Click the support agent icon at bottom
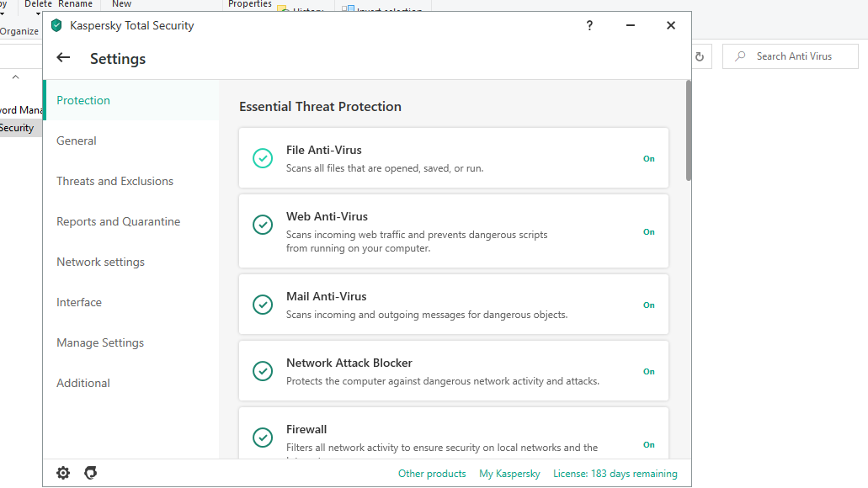 [x=91, y=473]
